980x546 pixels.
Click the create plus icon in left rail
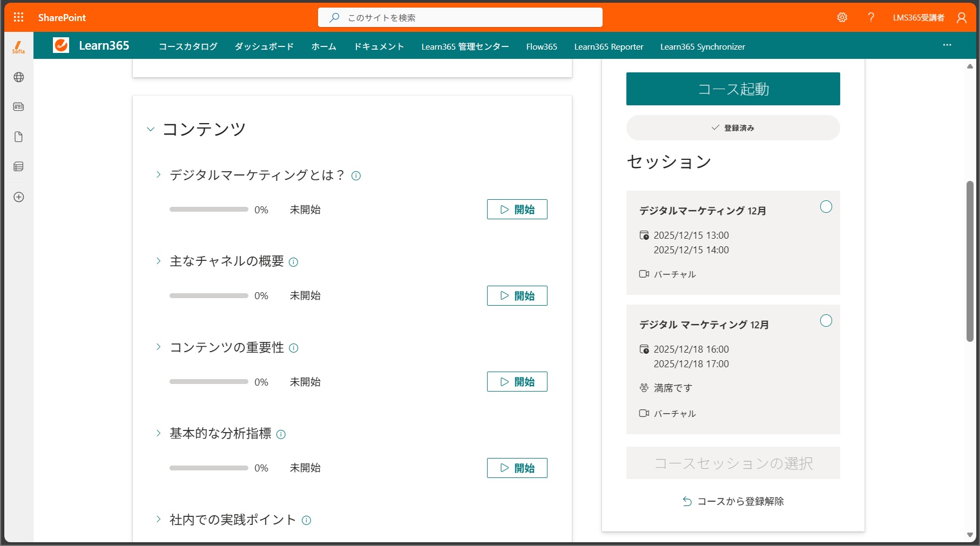18,197
